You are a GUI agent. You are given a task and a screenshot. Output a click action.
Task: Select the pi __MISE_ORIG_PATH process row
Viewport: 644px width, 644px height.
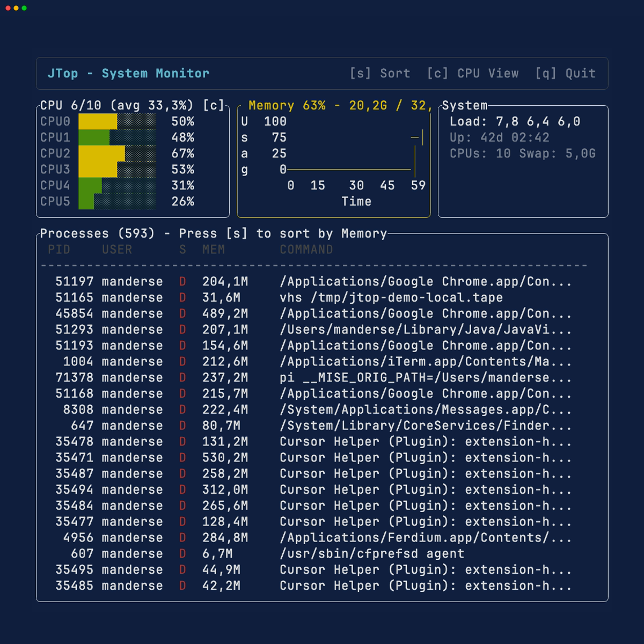pyautogui.click(x=314, y=378)
